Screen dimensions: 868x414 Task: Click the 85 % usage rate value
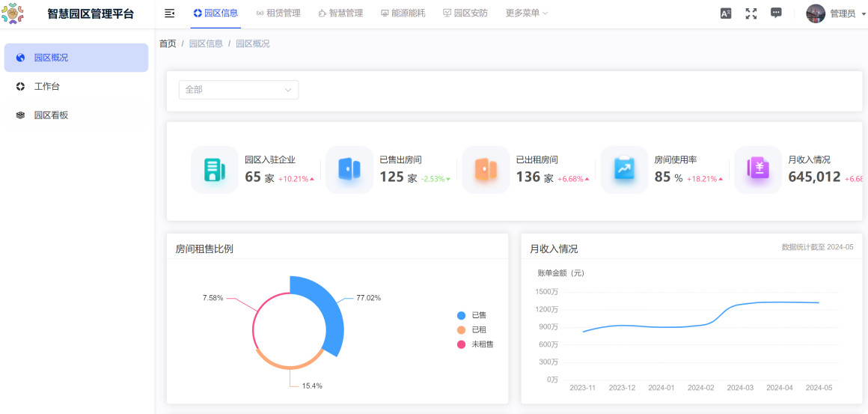click(x=669, y=177)
